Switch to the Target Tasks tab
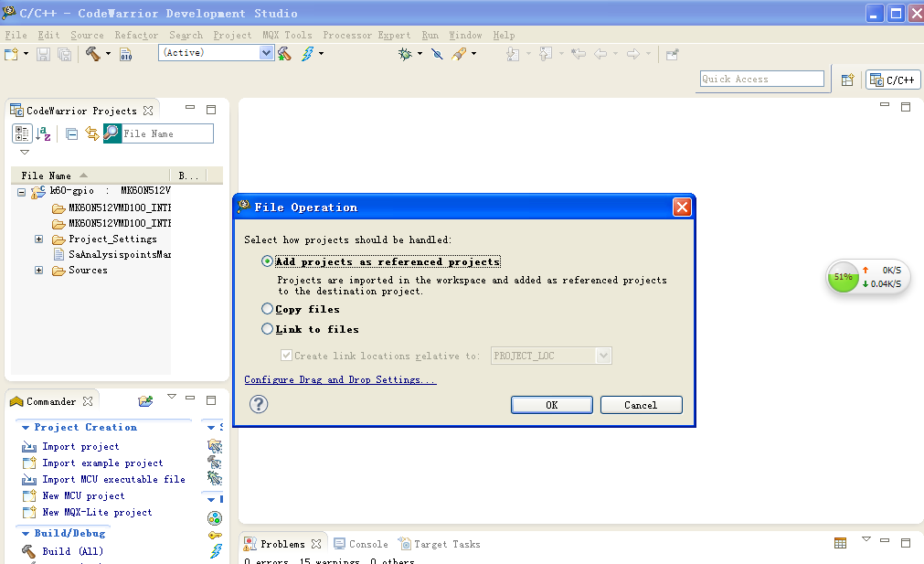Image resolution: width=924 pixels, height=564 pixels. (440, 544)
